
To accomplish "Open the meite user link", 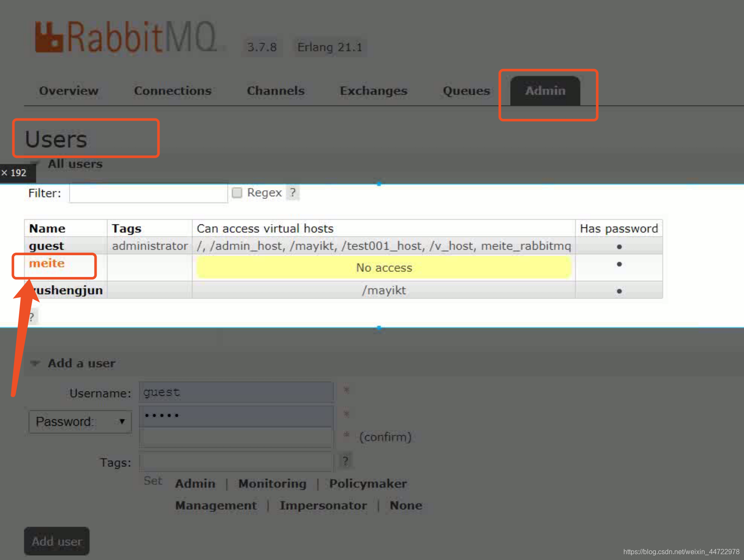I will (47, 263).
